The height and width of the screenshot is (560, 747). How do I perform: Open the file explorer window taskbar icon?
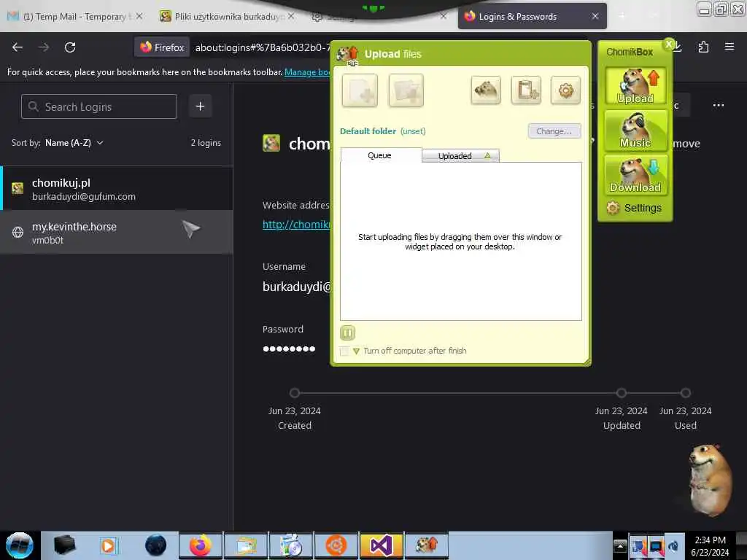point(246,545)
